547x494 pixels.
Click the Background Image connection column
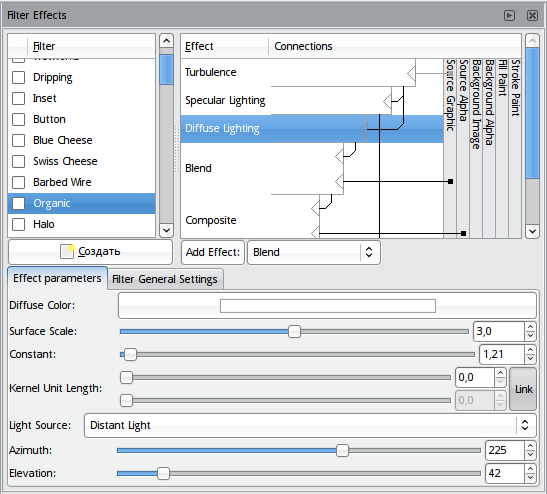tap(476, 148)
